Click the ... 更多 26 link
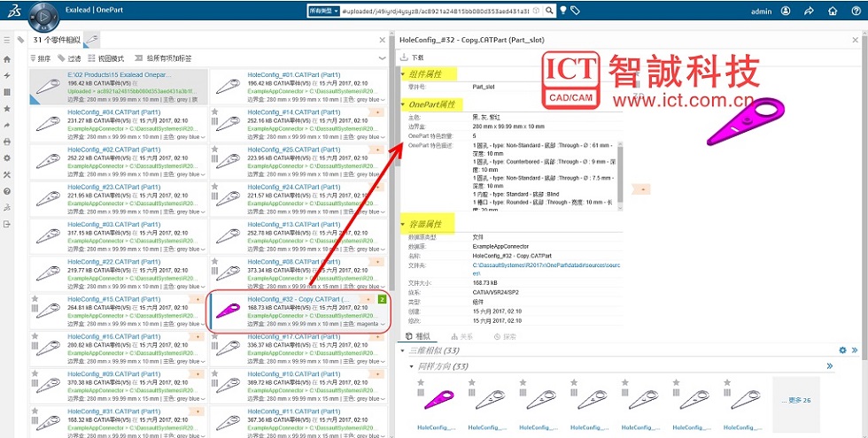Viewport: 868px width, 438px height. pyautogui.click(x=796, y=400)
